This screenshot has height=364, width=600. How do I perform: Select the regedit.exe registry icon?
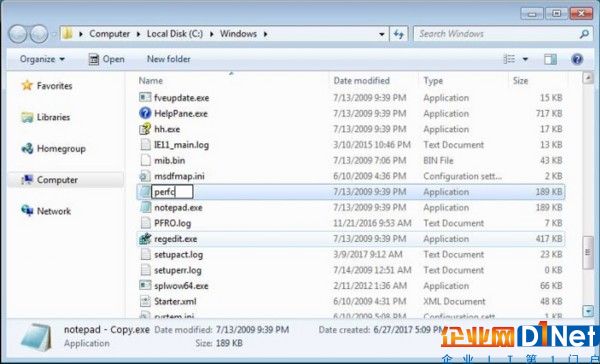[x=145, y=239]
